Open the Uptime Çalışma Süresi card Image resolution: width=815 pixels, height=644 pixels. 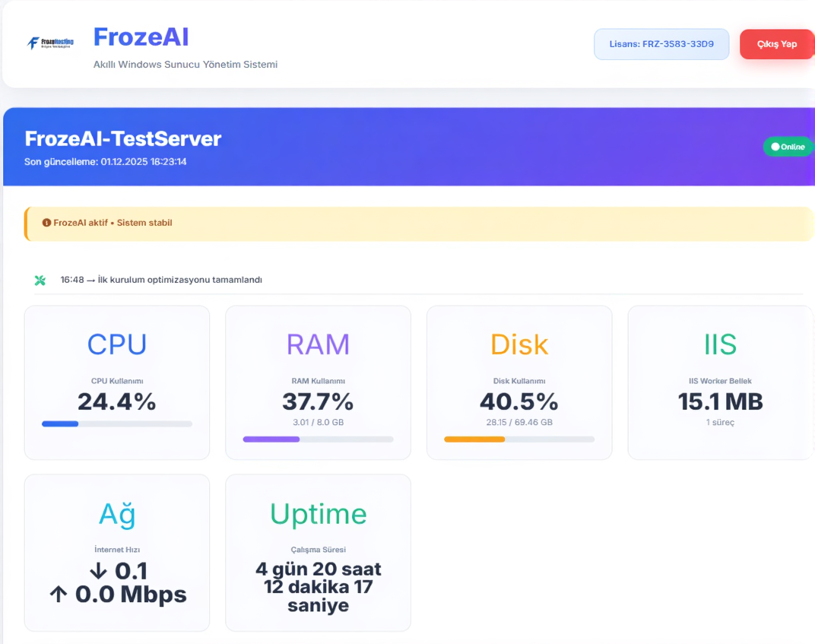click(318, 553)
